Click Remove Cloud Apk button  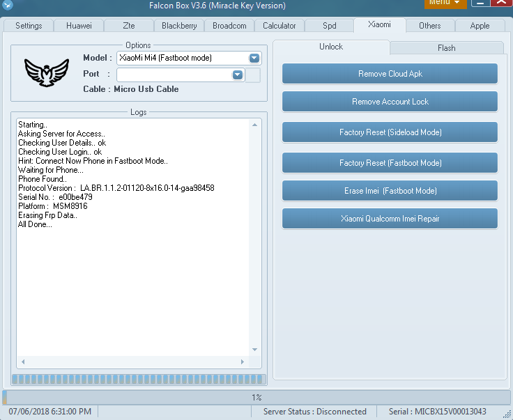coord(390,74)
